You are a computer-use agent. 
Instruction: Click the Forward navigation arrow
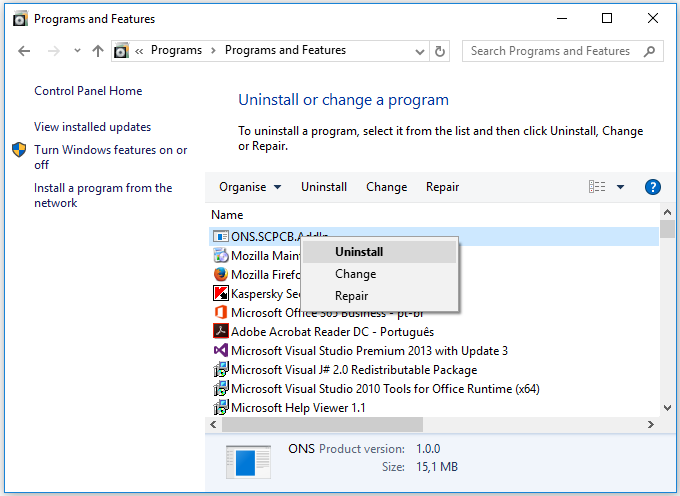point(54,51)
